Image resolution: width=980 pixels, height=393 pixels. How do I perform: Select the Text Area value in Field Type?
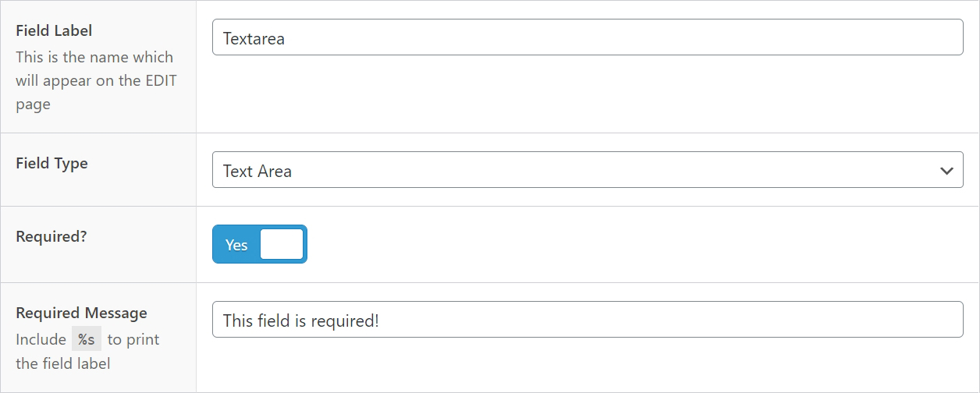tap(257, 172)
